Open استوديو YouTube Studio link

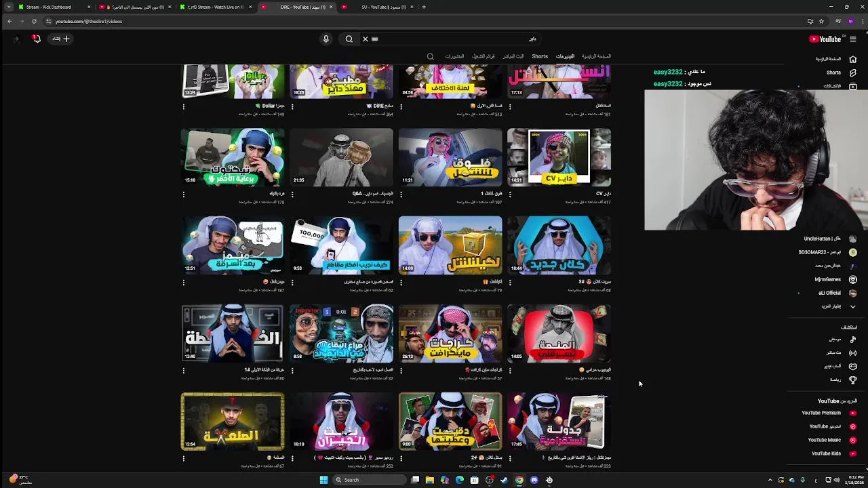(832, 426)
